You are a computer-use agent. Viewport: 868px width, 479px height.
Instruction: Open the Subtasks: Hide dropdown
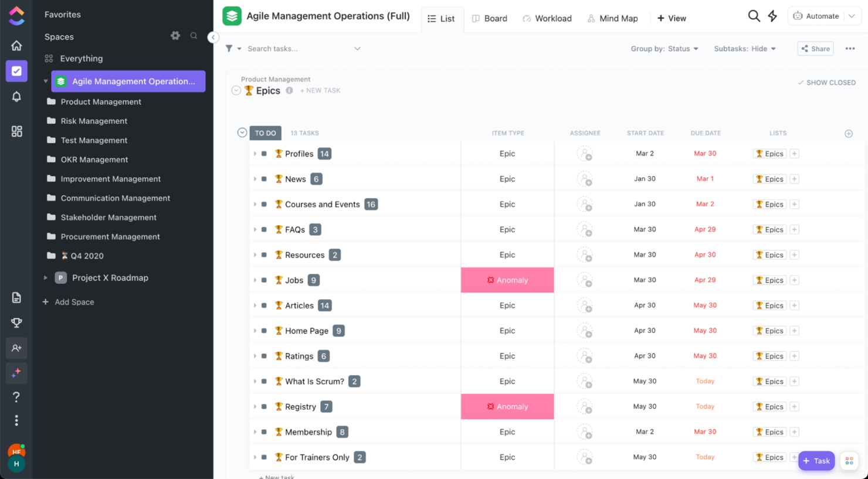[x=745, y=49]
